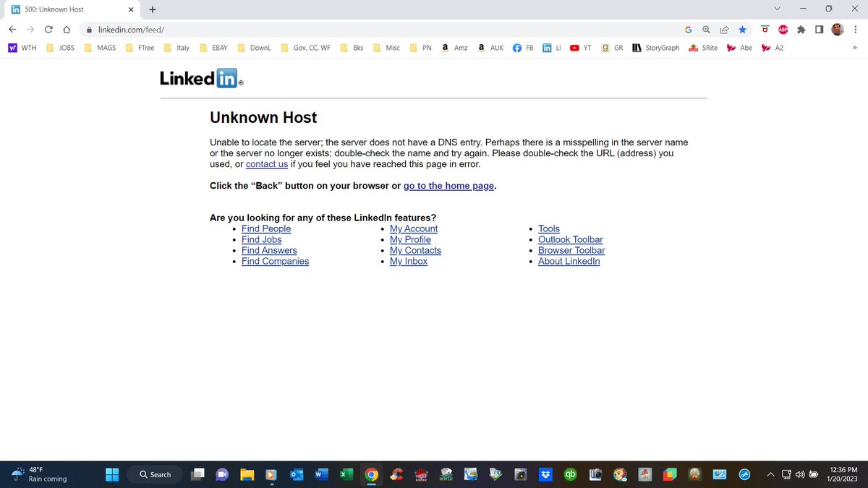Open the LI LinkedIn bookmark

point(552,48)
